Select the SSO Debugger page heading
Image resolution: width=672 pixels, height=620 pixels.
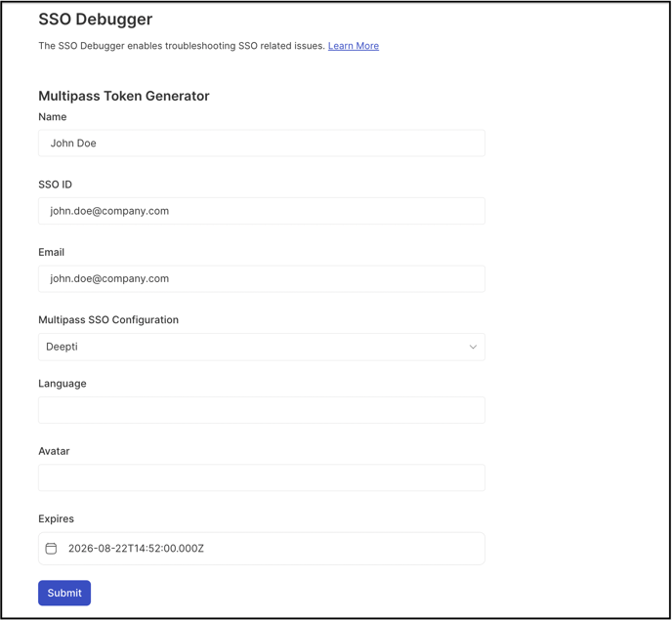click(x=95, y=20)
